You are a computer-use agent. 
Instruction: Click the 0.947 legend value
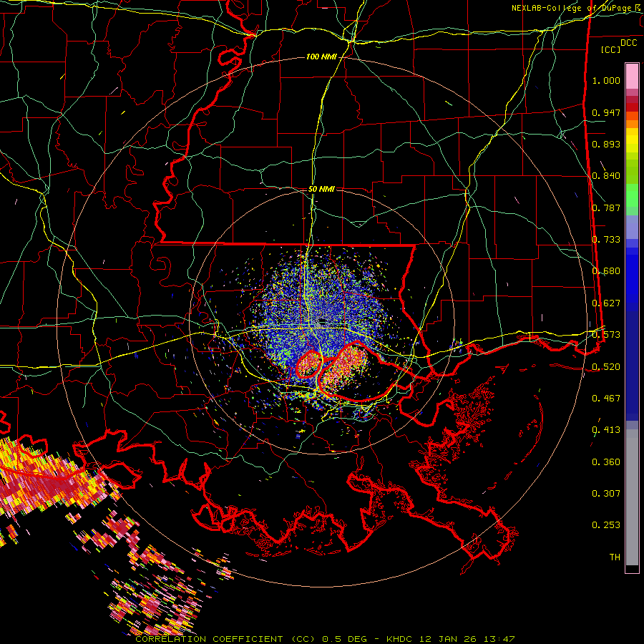(606, 112)
